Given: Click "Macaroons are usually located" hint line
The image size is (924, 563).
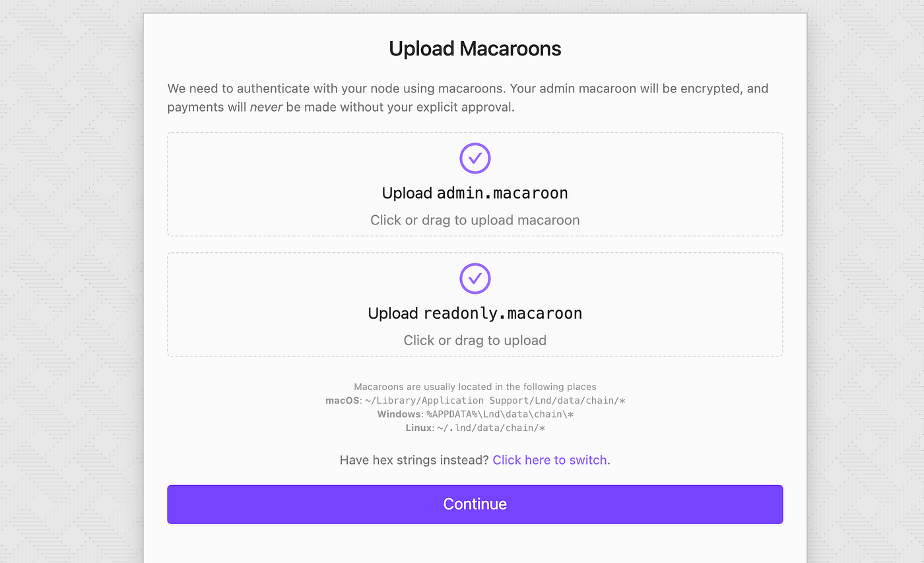Looking at the screenshot, I should pyautogui.click(x=475, y=387).
